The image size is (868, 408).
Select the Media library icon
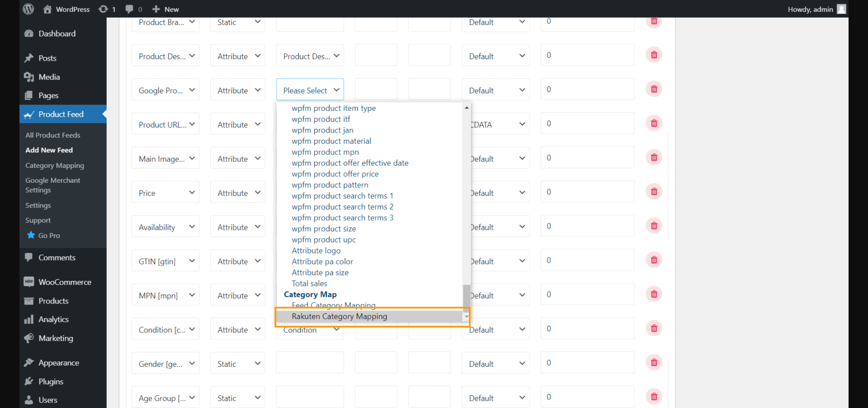coord(29,77)
